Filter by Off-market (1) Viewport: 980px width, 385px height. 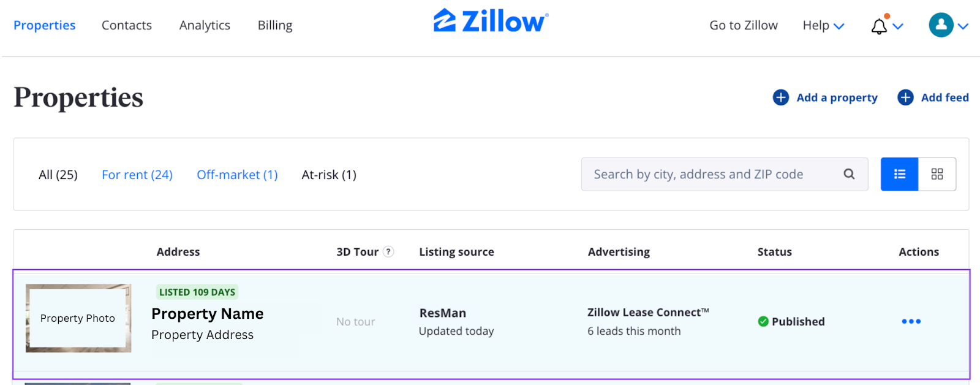pyautogui.click(x=237, y=175)
